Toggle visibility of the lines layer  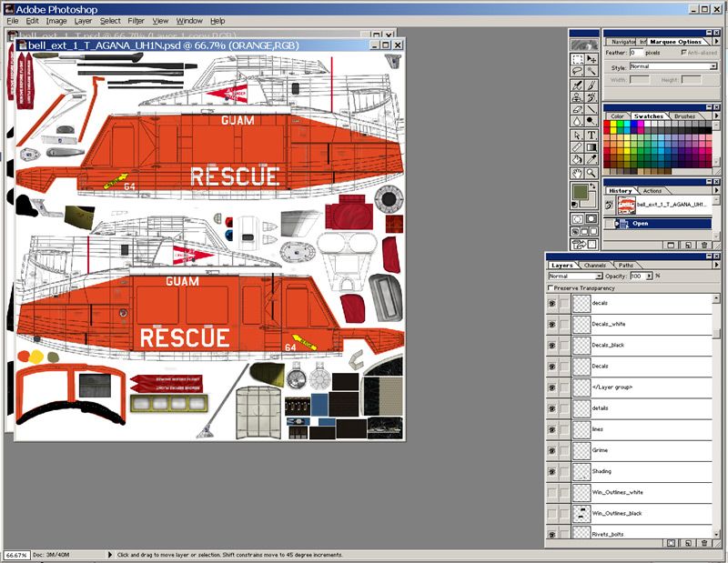(x=552, y=429)
